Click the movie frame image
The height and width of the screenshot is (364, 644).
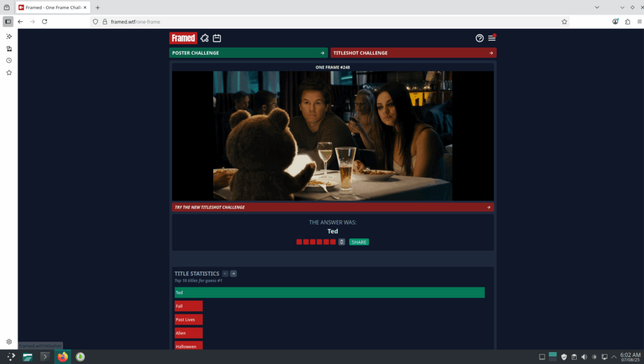(x=333, y=136)
